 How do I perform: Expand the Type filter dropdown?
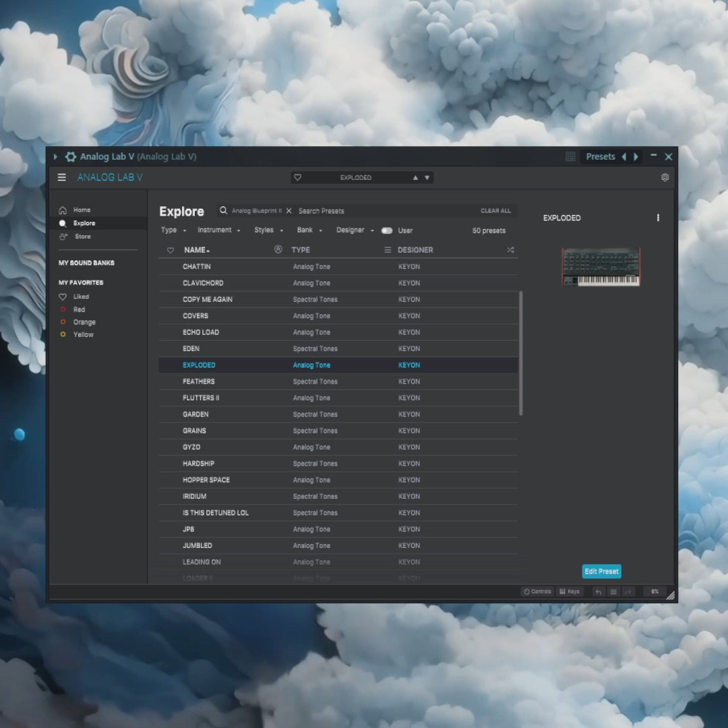[174, 231]
